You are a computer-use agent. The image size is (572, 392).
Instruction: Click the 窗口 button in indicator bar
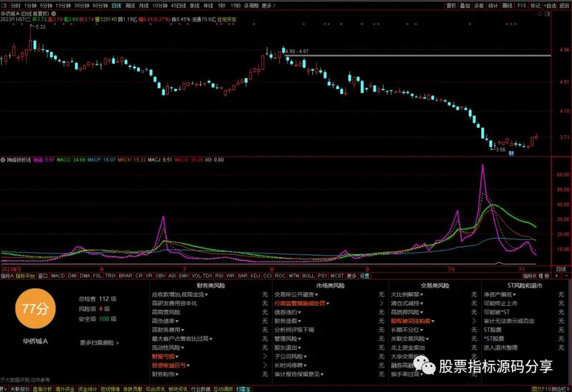tap(43, 276)
